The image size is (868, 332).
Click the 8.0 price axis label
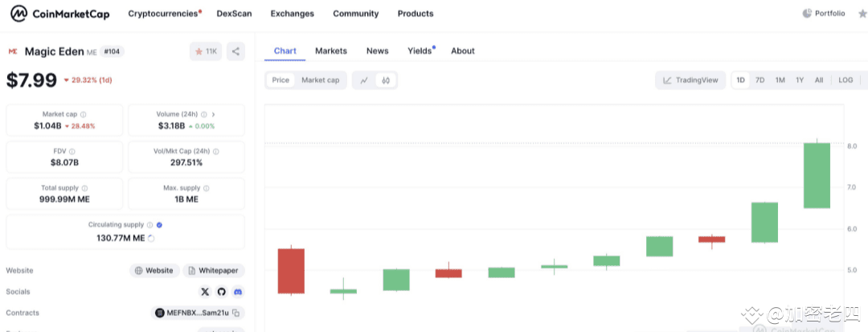click(852, 146)
